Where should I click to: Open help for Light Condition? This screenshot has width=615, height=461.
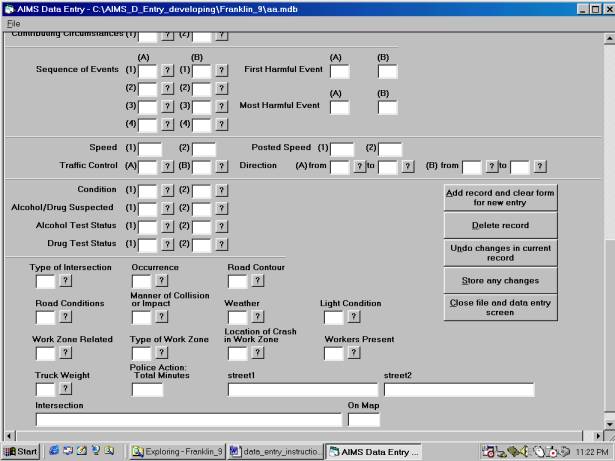point(354,317)
